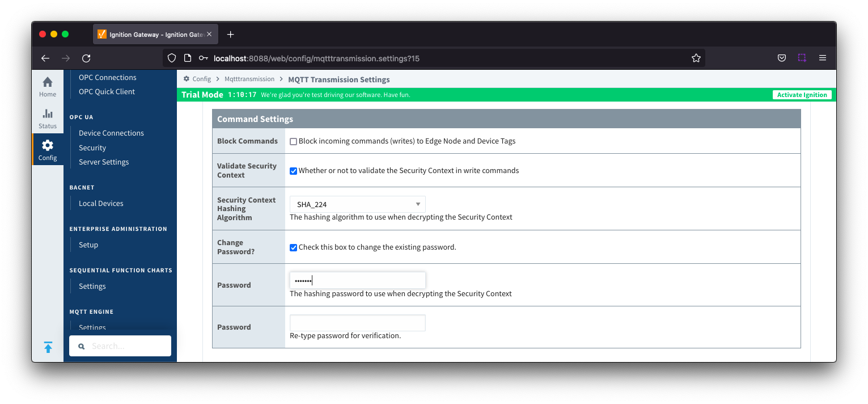Click the MQTT ENGINE sidebar heading
The width and height of the screenshot is (868, 404).
(92, 312)
